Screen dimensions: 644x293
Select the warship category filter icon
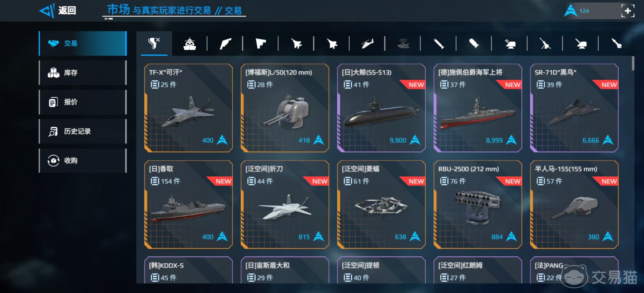point(190,43)
